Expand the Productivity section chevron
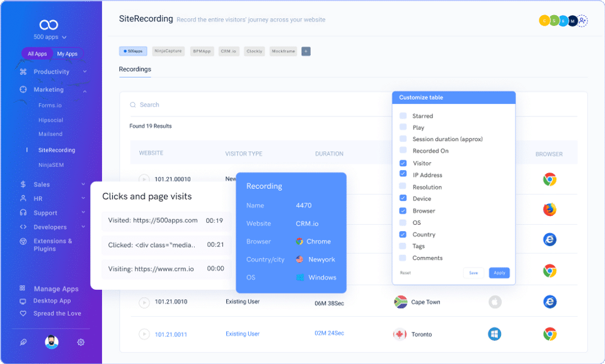 (85, 72)
